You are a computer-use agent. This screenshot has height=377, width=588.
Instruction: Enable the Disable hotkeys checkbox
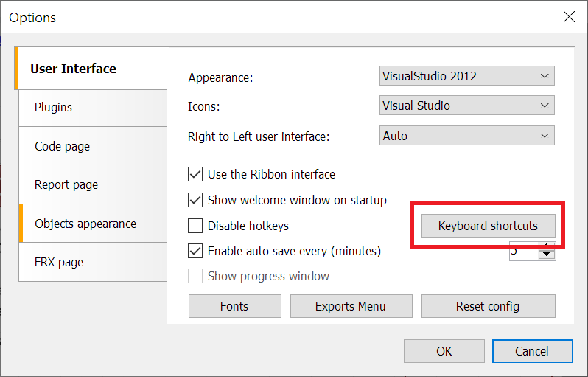click(195, 226)
